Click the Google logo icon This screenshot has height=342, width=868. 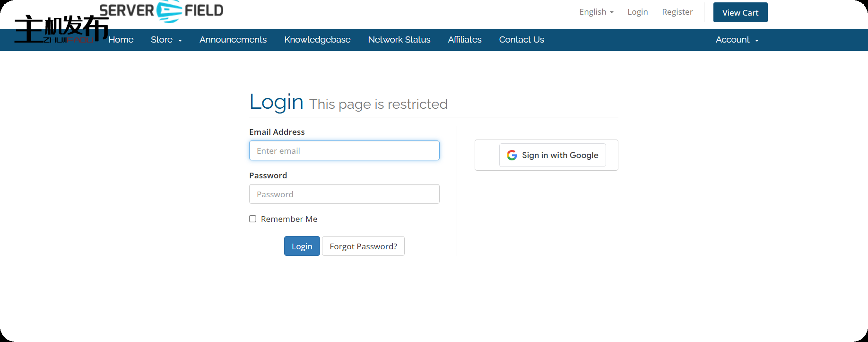512,155
